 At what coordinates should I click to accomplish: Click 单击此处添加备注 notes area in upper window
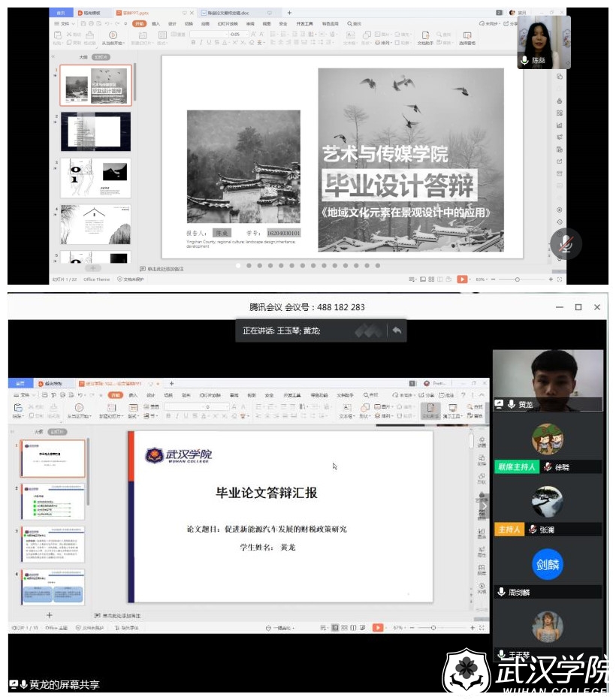[x=171, y=268]
